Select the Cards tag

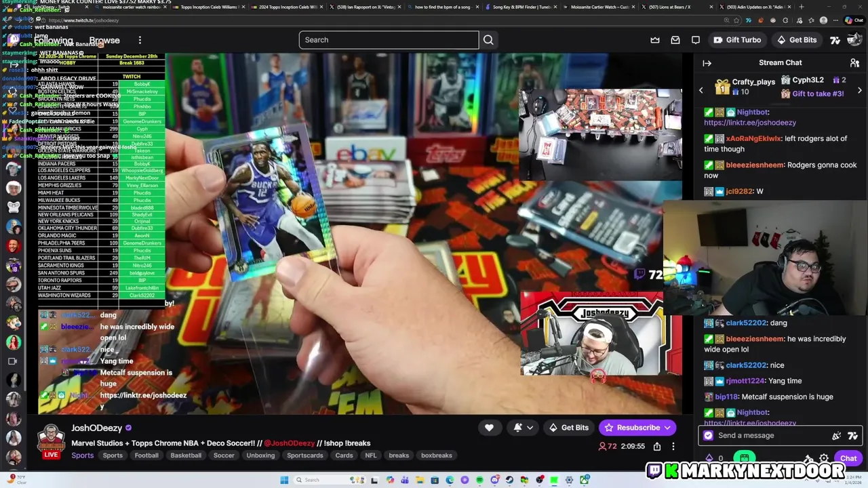(x=344, y=455)
